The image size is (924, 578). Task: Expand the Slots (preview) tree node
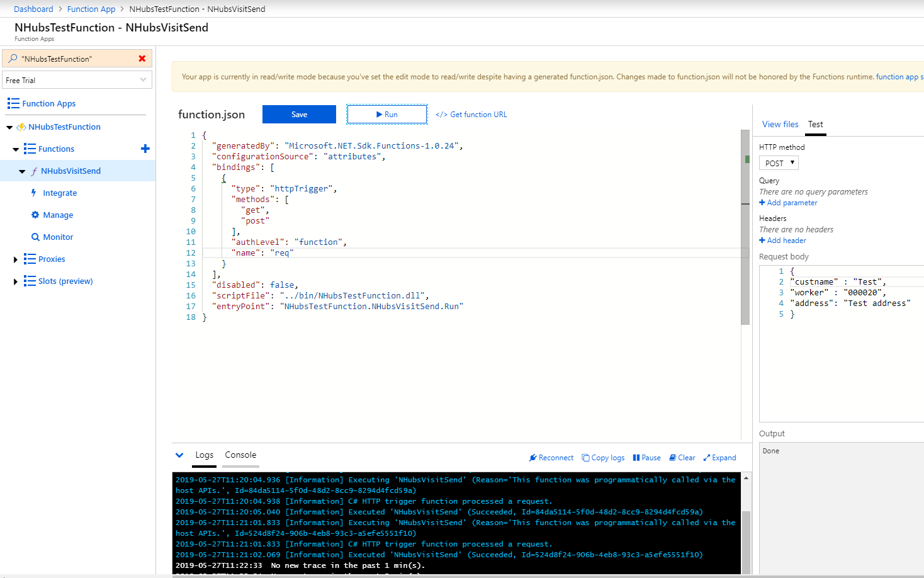pos(16,281)
